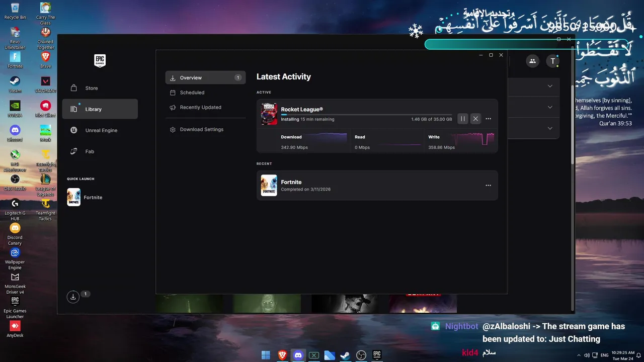
Task: Click the Epic Games logo in sidebar
Action: [x=100, y=60]
